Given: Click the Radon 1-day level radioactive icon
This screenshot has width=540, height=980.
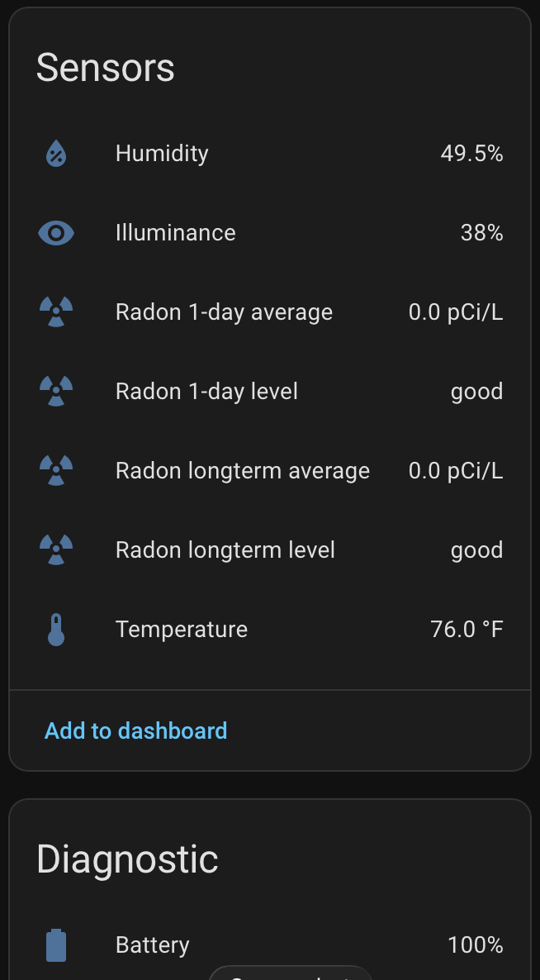Looking at the screenshot, I should [56, 391].
